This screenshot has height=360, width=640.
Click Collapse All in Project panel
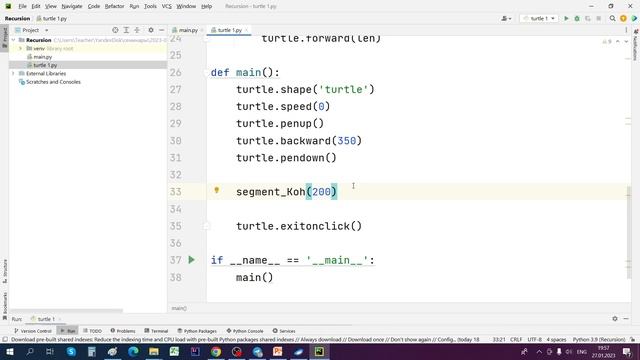click(137, 30)
